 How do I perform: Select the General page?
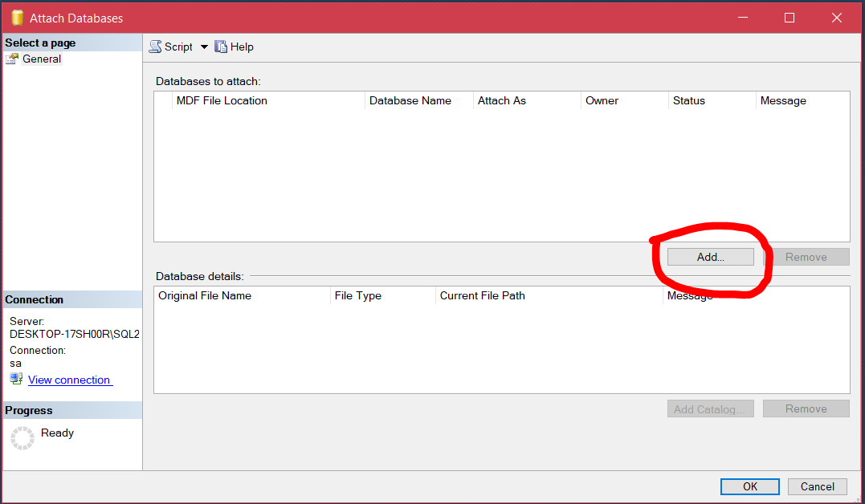[x=42, y=59]
